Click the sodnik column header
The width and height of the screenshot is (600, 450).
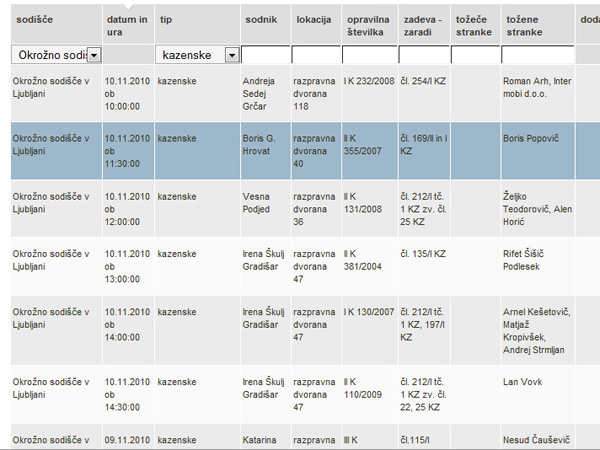261,20
